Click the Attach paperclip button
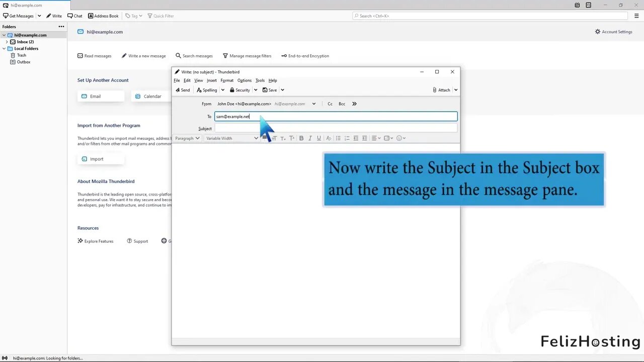 [441, 90]
